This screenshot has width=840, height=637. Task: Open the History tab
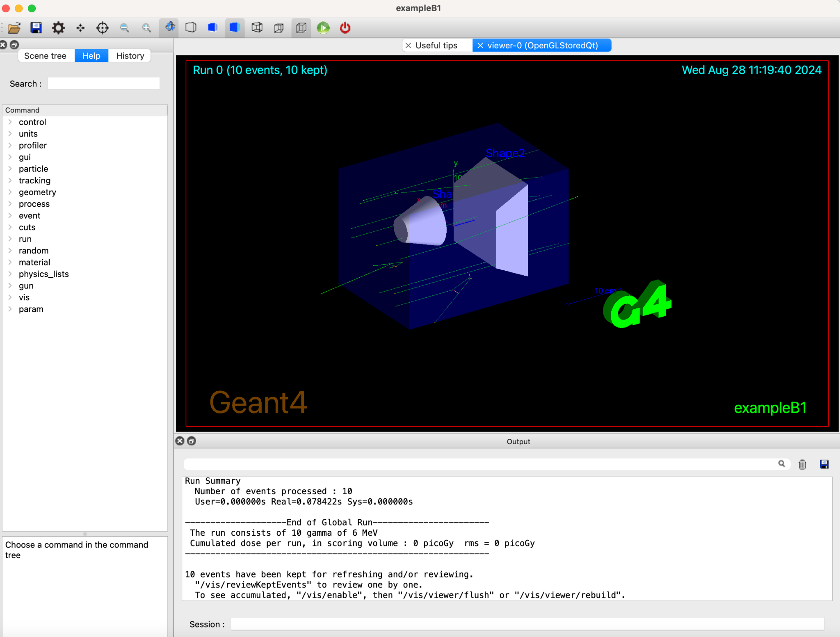pos(130,55)
